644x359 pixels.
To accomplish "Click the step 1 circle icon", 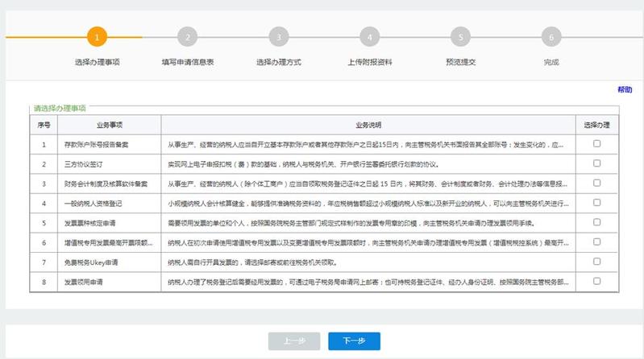I will click(97, 37).
